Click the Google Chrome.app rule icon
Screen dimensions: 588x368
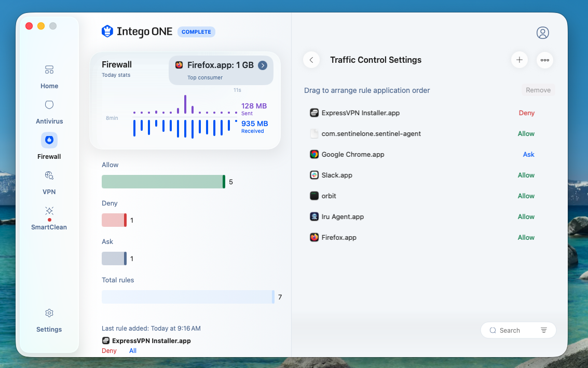[x=314, y=154]
